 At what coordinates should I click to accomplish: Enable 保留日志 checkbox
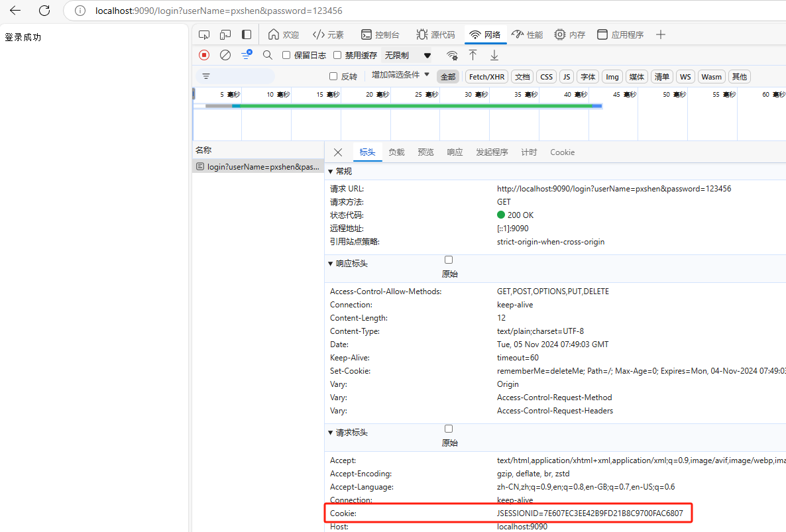tap(286, 55)
